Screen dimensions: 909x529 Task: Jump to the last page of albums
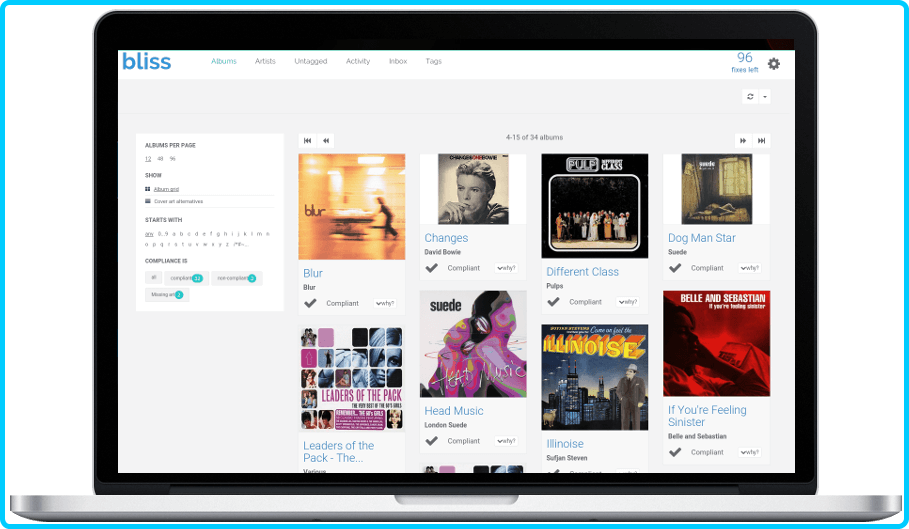coord(762,141)
